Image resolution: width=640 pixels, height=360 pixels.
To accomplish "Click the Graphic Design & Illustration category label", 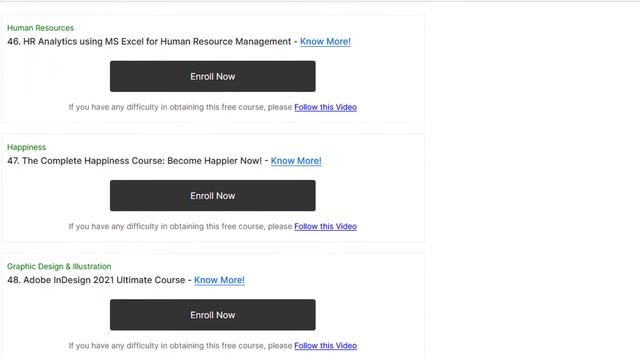I will (59, 266).
